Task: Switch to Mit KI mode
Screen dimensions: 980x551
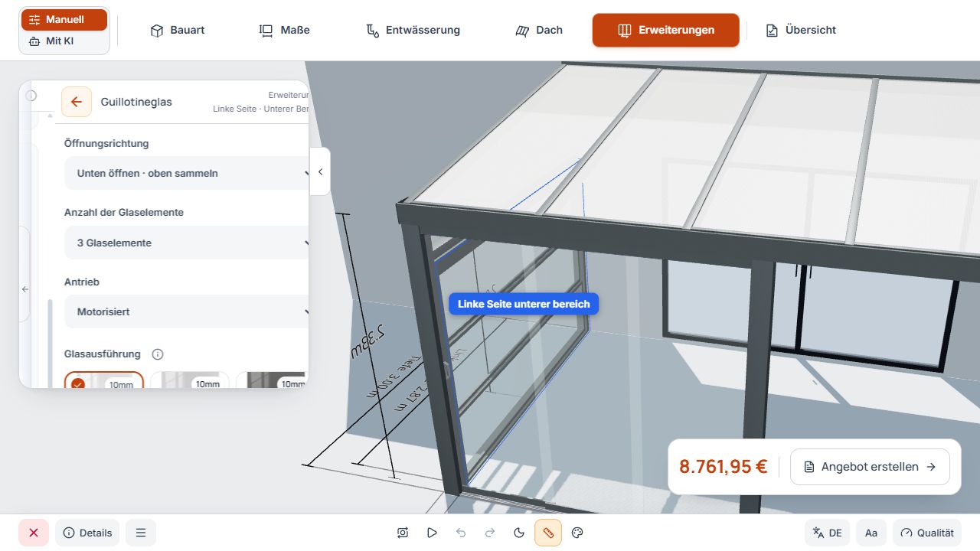Action: 64,41
